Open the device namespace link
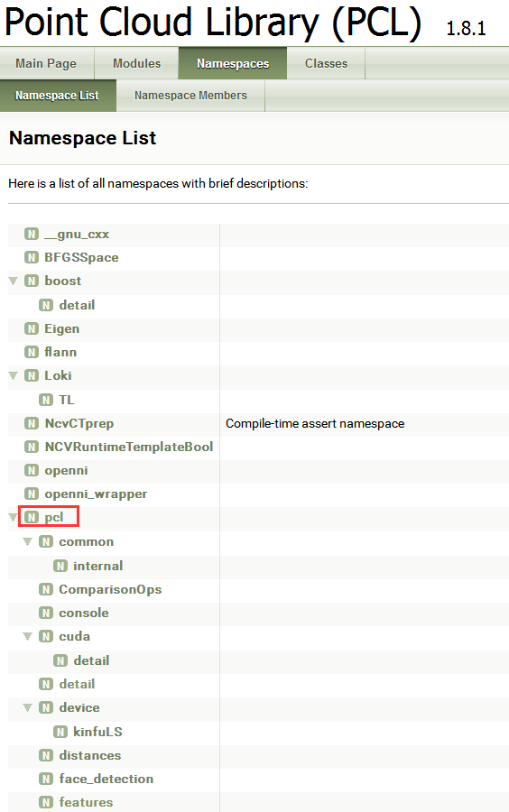The width and height of the screenshot is (509, 812). point(79,708)
